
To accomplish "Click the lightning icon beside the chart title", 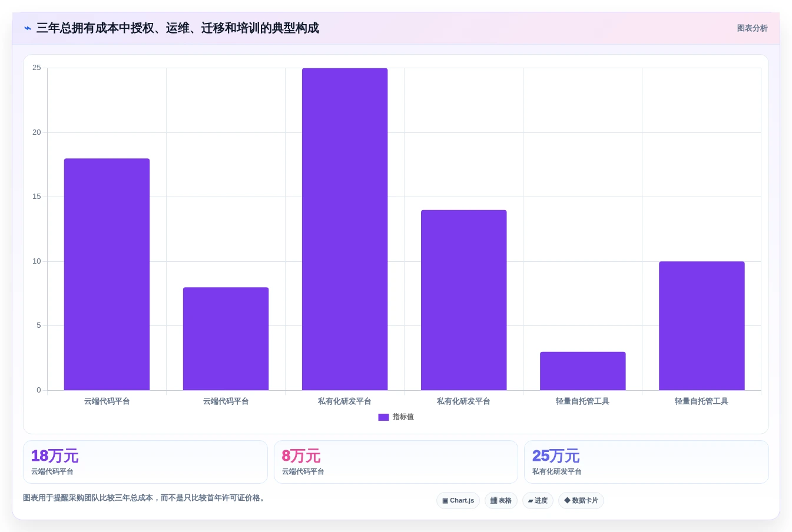I will tap(28, 28).
